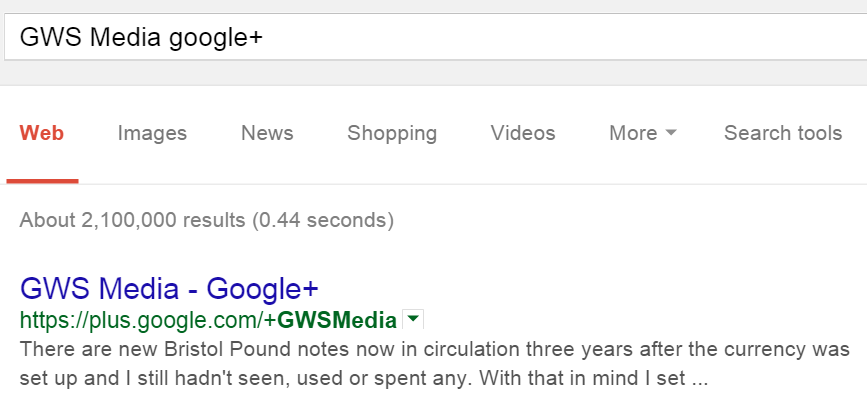
Task: Click the About 2,100,000 results text
Action: [x=132, y=220]
